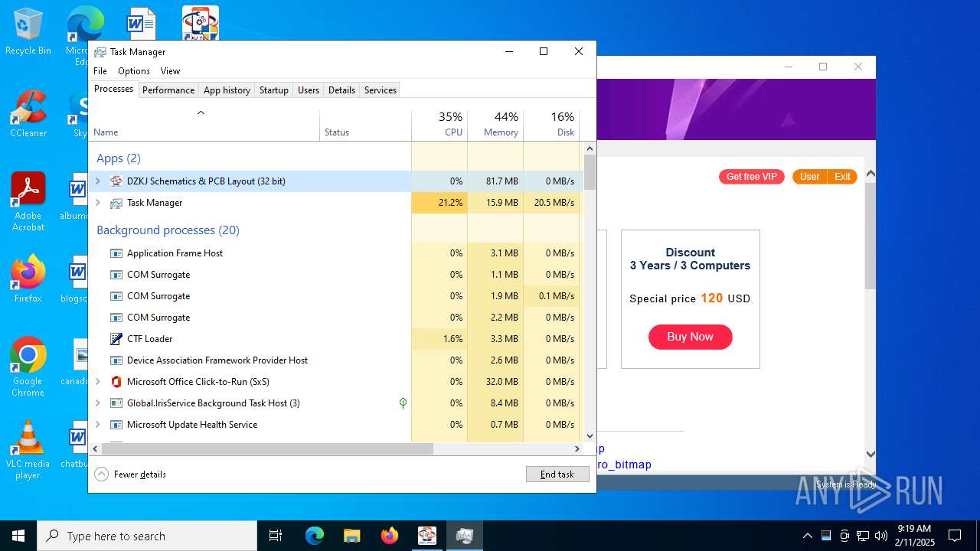Expand the Task Manager process group
The image size is (980, 551).
(x=97, y=203)
